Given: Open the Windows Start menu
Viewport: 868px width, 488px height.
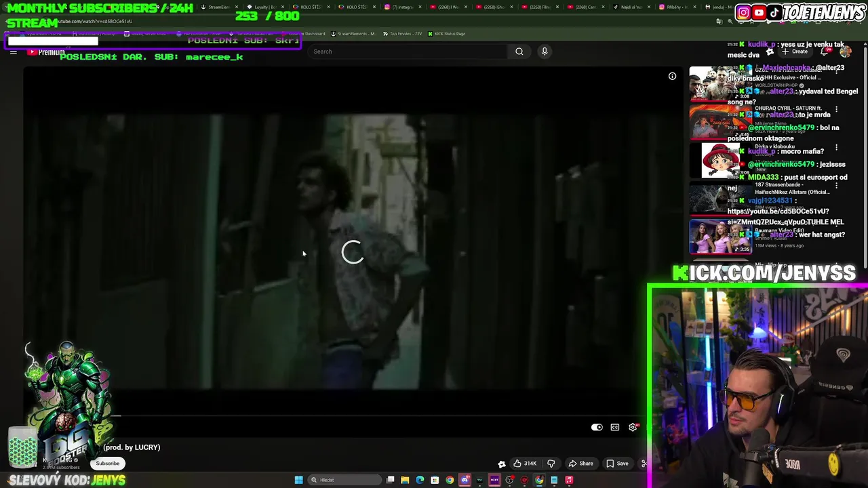Looking at the screenshot, I should tap(299, 480).
